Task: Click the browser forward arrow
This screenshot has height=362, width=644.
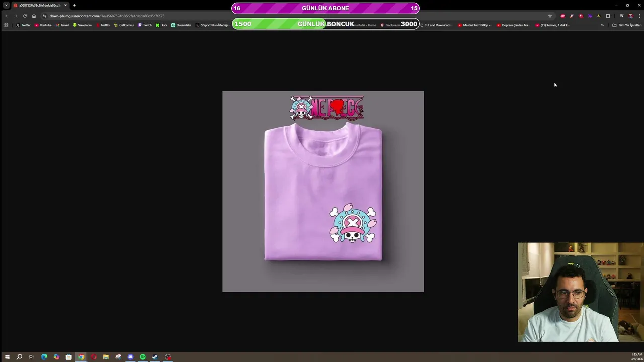Action: (16, 16)
